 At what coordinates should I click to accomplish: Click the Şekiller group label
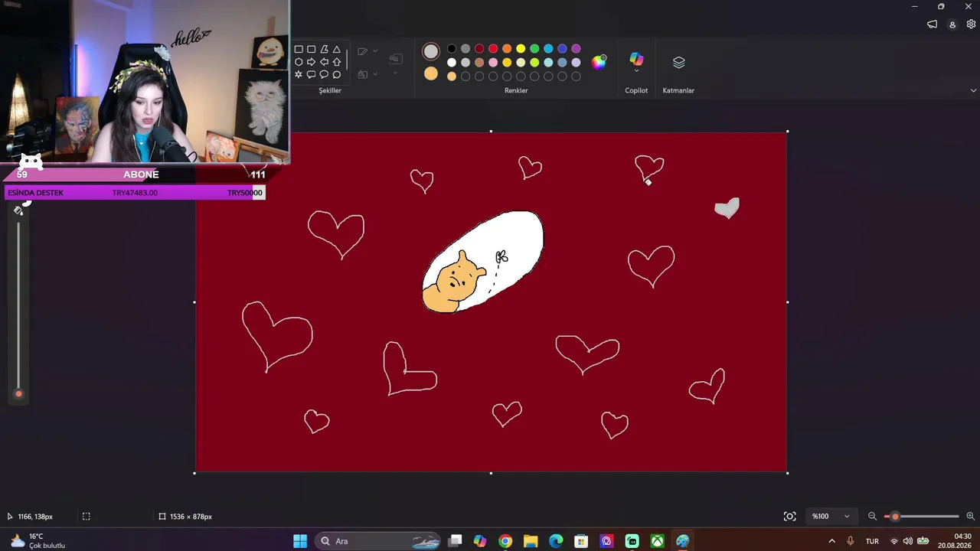(330, 90)
